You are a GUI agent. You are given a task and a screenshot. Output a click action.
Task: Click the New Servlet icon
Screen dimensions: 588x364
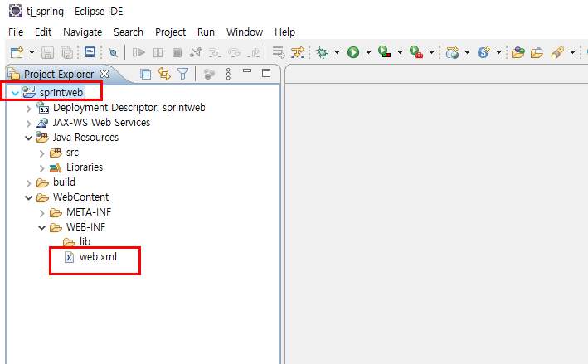pos(484,52)
